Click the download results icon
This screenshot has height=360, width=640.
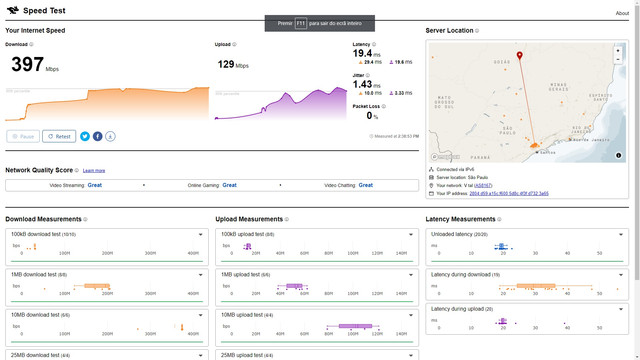(x=110, y=136)
